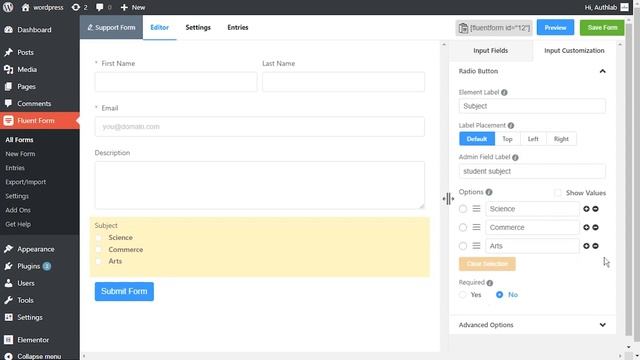Open Add Ons submenu link

pyautogui.click(x=18, y=210)
